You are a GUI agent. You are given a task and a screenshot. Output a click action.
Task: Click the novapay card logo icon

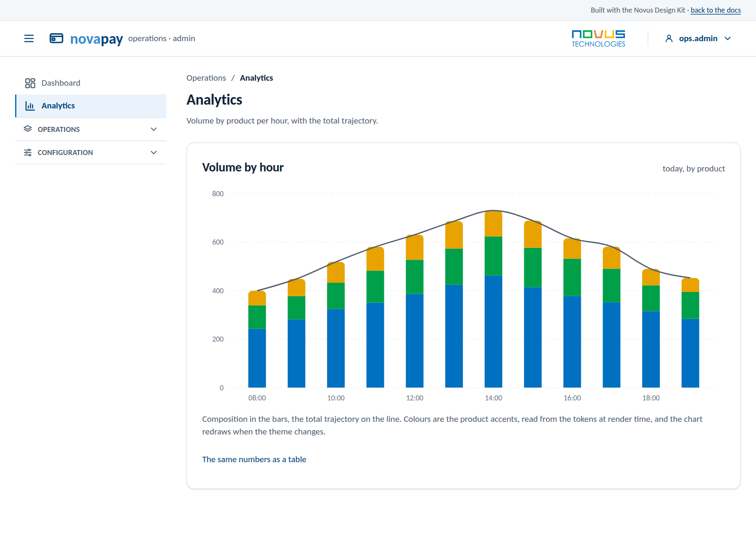click(56, 38)
